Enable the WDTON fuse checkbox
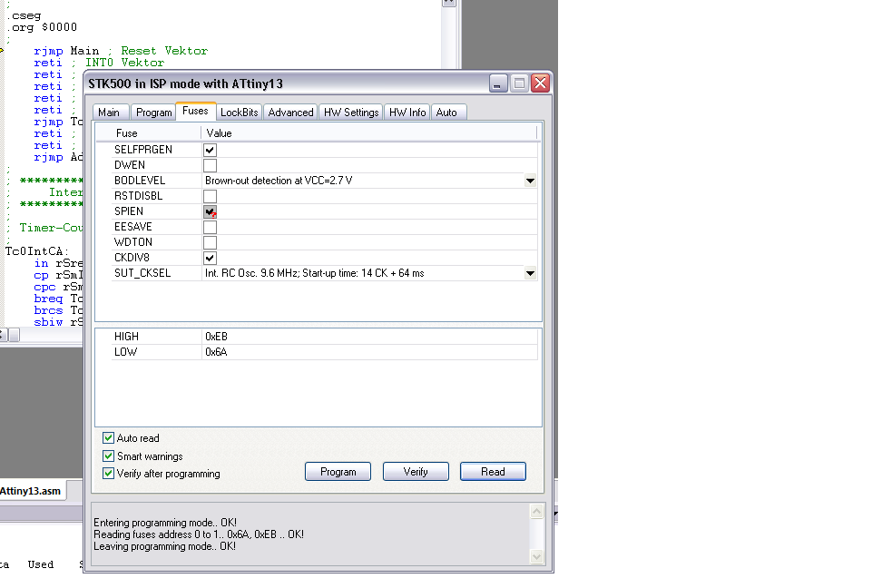This screenshot has height=588, width=882. click(x=210, y=242)
